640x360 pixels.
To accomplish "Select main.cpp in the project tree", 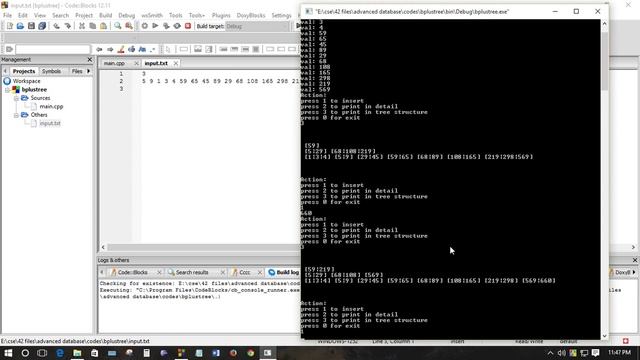I will pos(51,107).
